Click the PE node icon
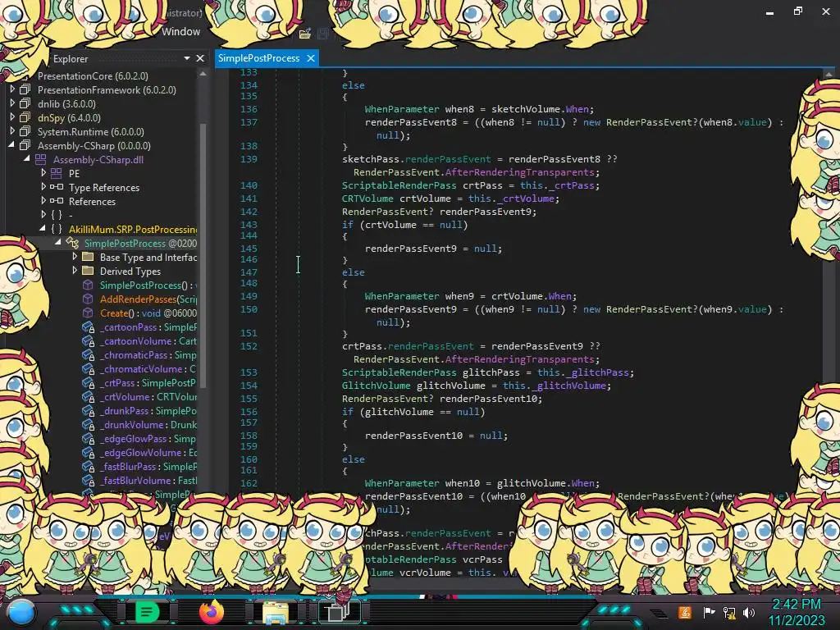This screenshot has width=840, height=630. [57, 173]
